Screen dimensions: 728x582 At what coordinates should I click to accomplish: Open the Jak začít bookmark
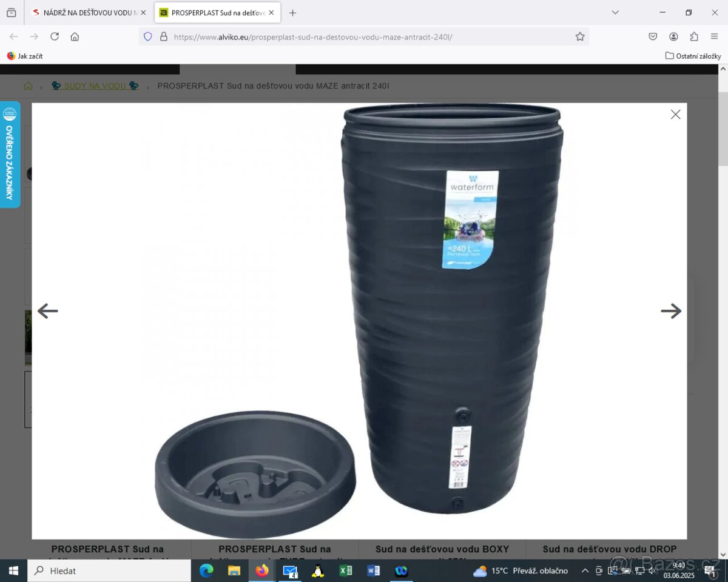tap(25, 56)
